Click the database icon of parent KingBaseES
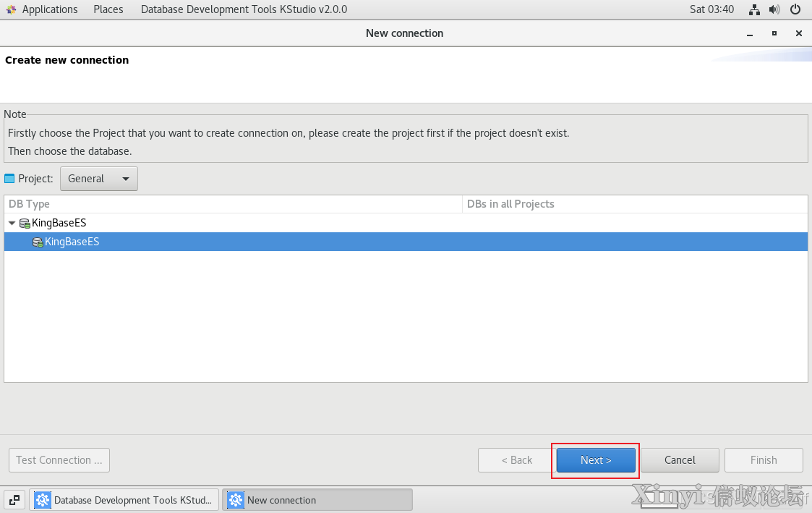 click(x=25, y=224)
